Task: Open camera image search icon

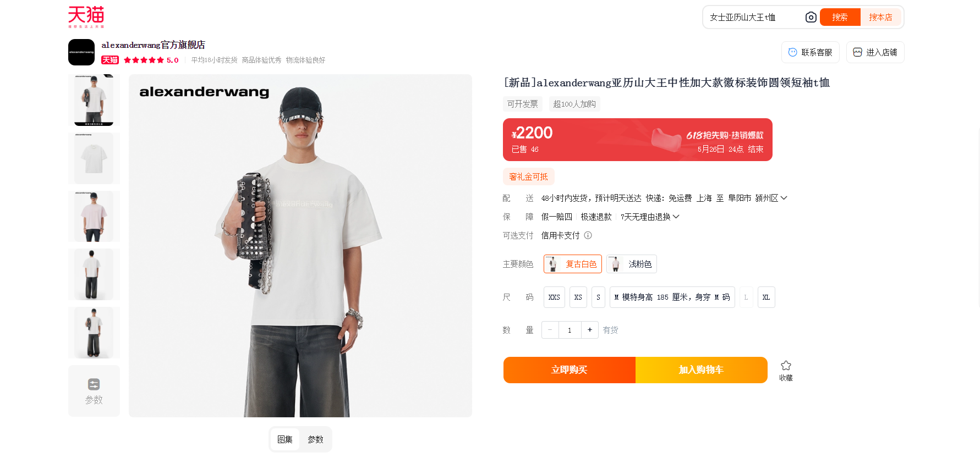Action: (811, 17)
